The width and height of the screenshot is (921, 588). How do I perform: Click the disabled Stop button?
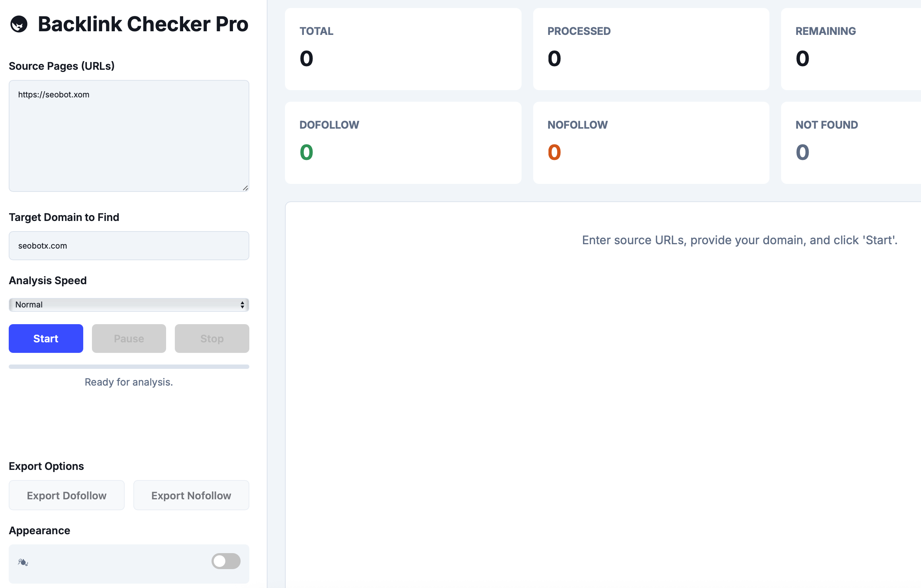point(212,338)
